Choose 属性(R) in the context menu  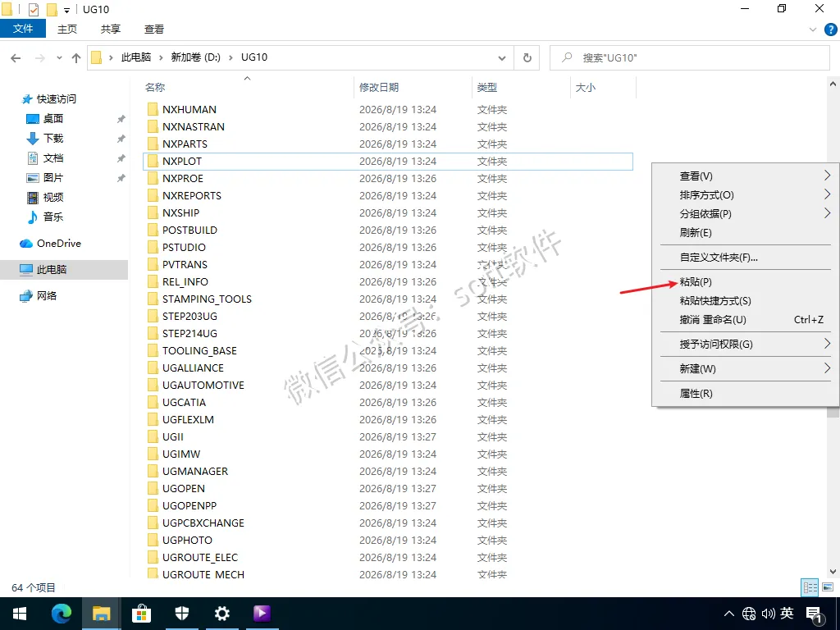pyautogui.click(x=745, y=393)
